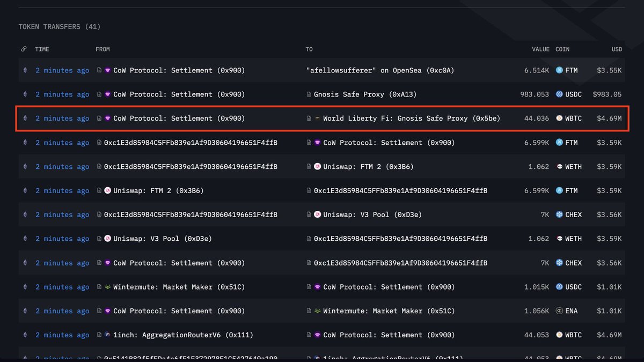The height and width of the screenshot is (362, 644).
Task: Click the Uniswap logo beside FTM 2 in FROM column
Action: click(x=107, y=191)
